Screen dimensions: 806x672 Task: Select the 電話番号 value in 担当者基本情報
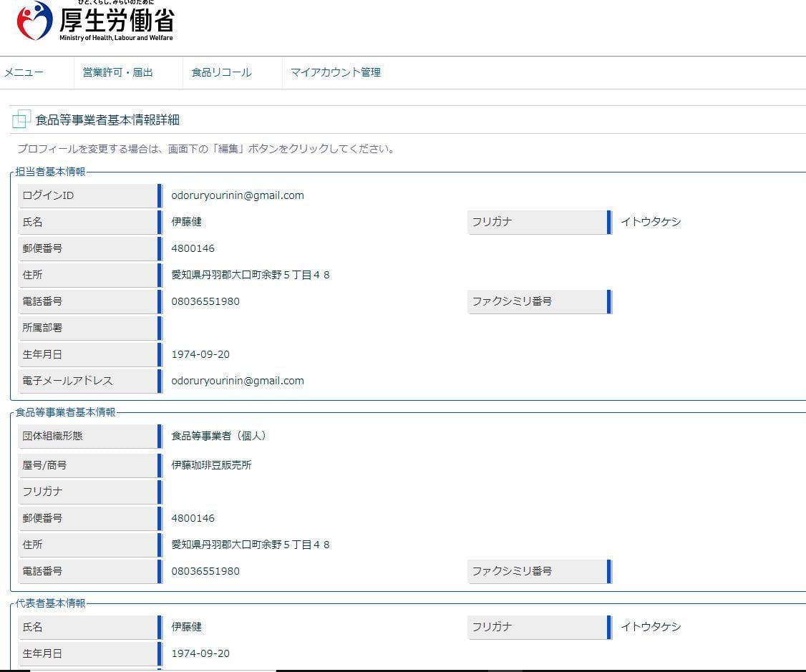tap(205, 301)
